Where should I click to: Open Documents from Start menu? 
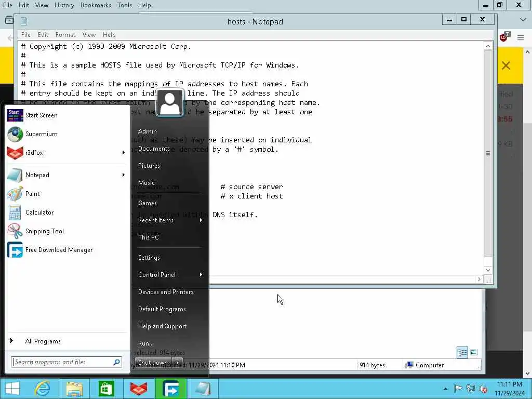pos(154,149)
